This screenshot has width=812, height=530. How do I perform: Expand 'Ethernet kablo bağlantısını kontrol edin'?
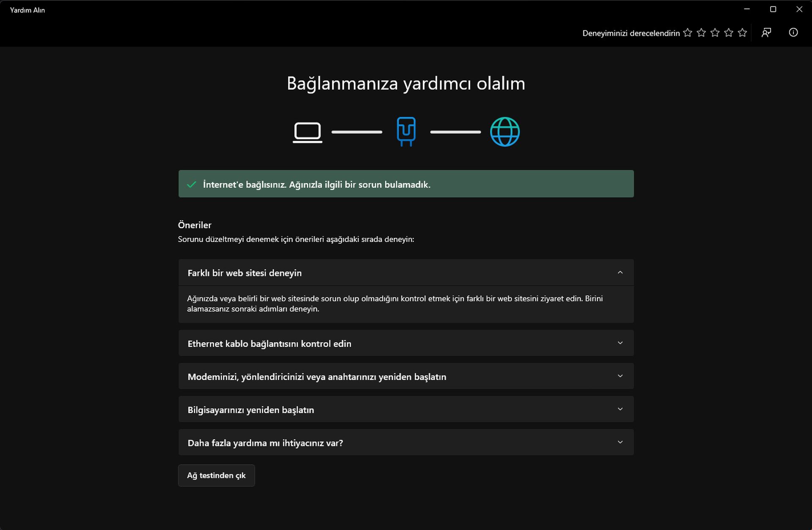click(x=406, y=343)
